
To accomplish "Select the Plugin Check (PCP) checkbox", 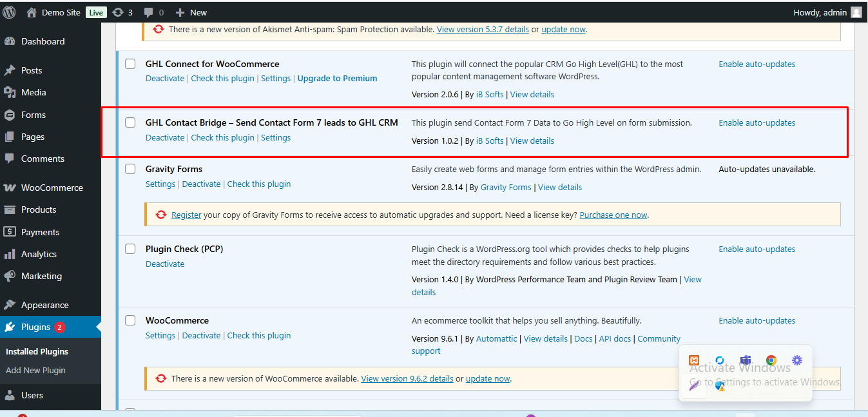I will click(x=130, y=249).
